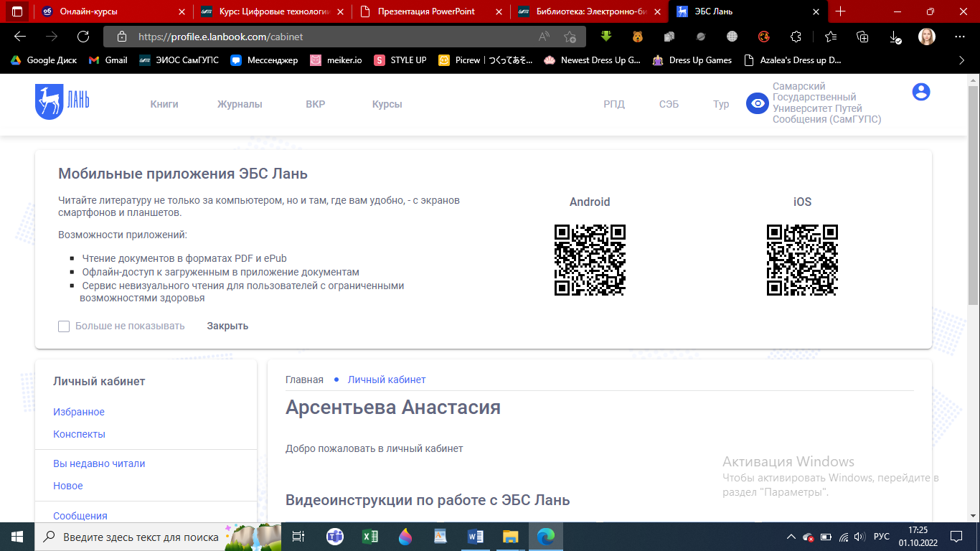The height and width of the screenshot is (551, 980).
Task: Click the 'Закрыть' button in the apps banner
Action: click(227, 326)
